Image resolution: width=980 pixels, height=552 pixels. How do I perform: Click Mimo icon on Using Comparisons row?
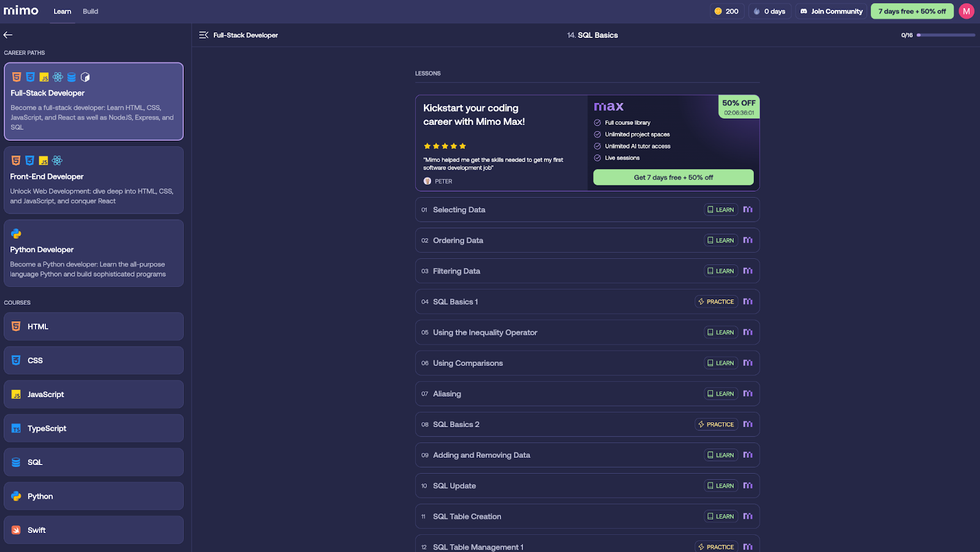[748, 362]
